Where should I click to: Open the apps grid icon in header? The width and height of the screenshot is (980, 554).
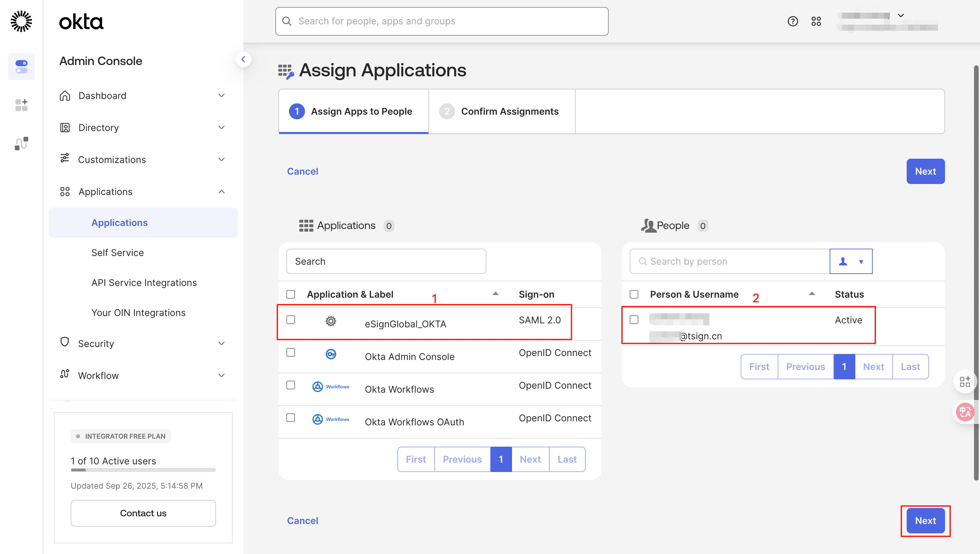click(816, 21)
